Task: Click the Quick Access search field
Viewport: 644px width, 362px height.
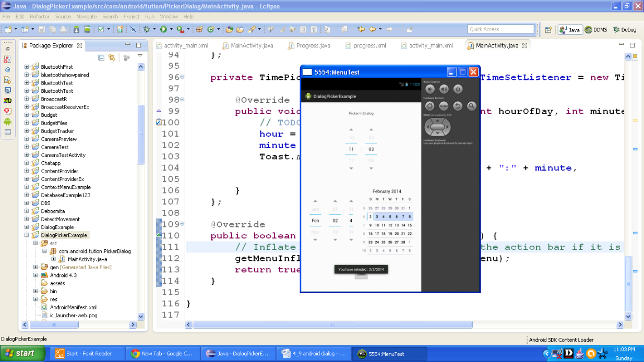Action: point(500,29)
